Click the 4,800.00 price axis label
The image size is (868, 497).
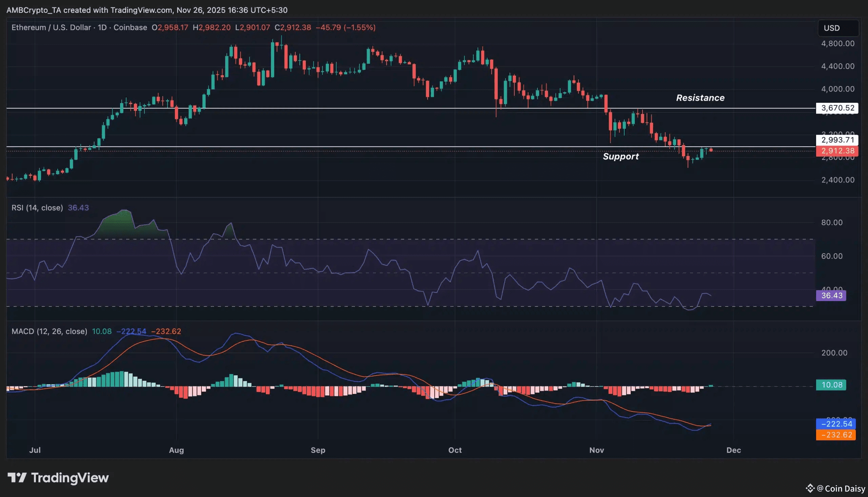point(837,44)
